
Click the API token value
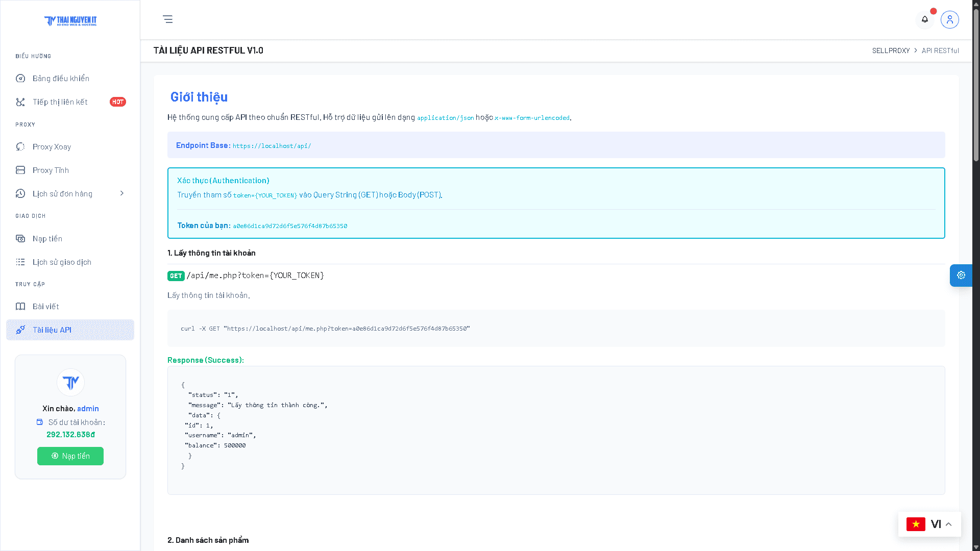pos(290,226)
